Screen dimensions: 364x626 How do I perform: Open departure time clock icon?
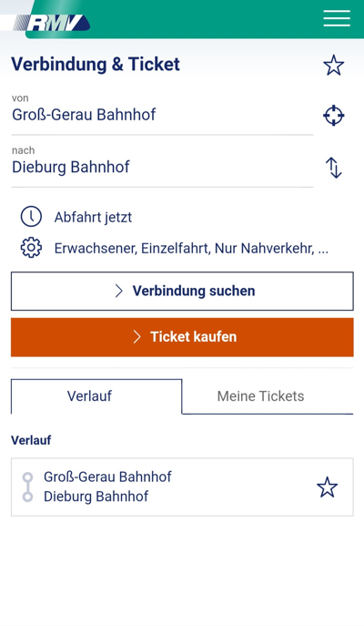pyautogui.click(x=31, y=217)
